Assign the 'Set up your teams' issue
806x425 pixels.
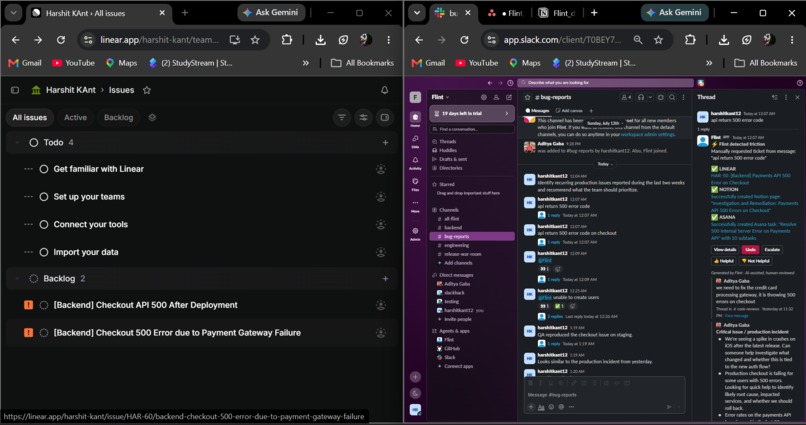click(x=381, y=197)
